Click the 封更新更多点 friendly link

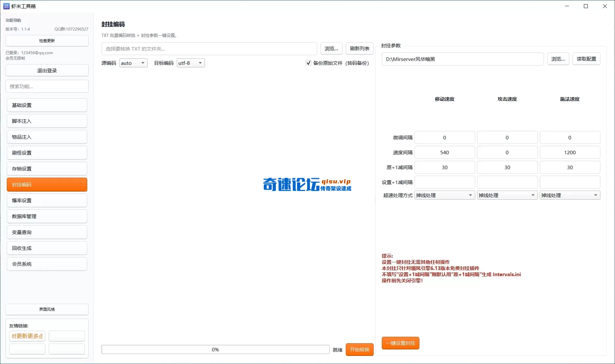point(27,336)
